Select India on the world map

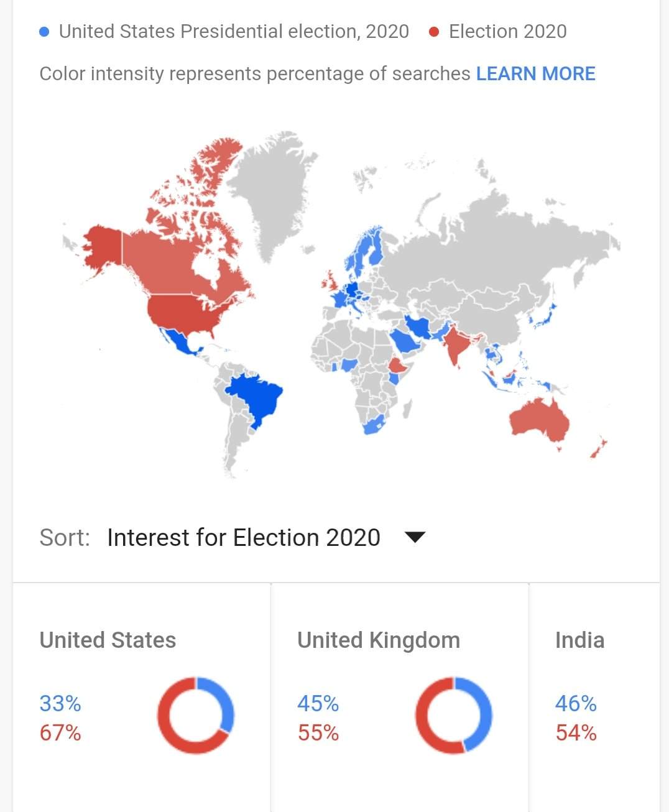coord(458,344)
